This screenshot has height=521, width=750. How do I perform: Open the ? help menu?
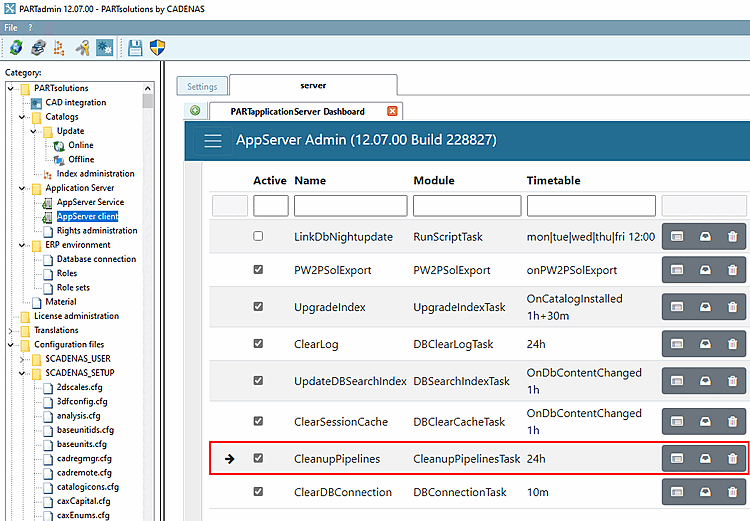coord(31,28)
